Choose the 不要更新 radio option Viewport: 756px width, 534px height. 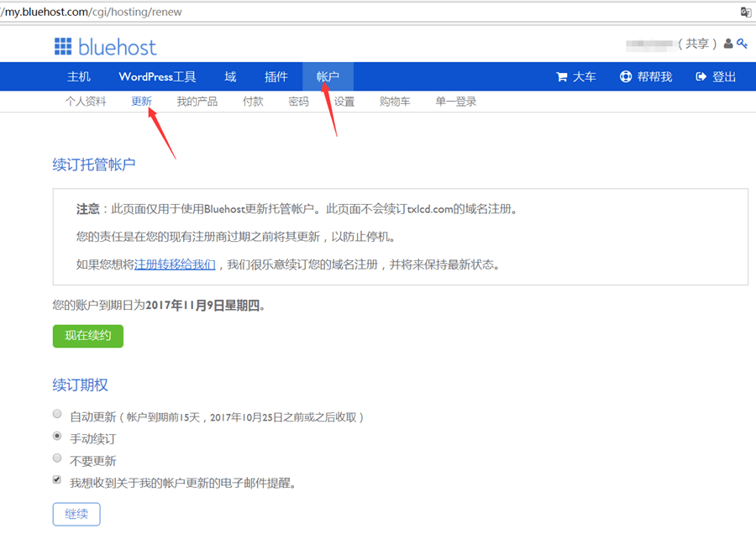[57, 458]
